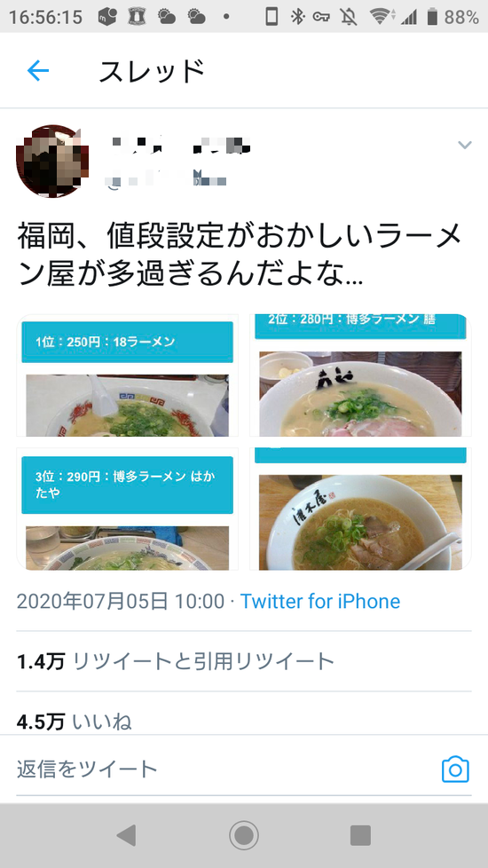Tap the Wi-Fi icon in status bar
The image size is (488, 868).
coord(382,17)
